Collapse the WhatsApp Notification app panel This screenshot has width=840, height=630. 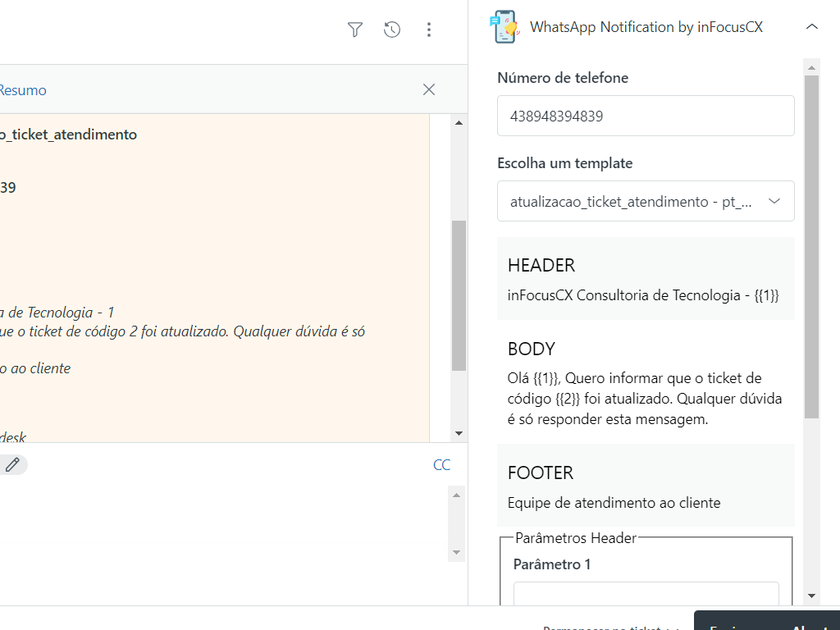coord(811,27)
